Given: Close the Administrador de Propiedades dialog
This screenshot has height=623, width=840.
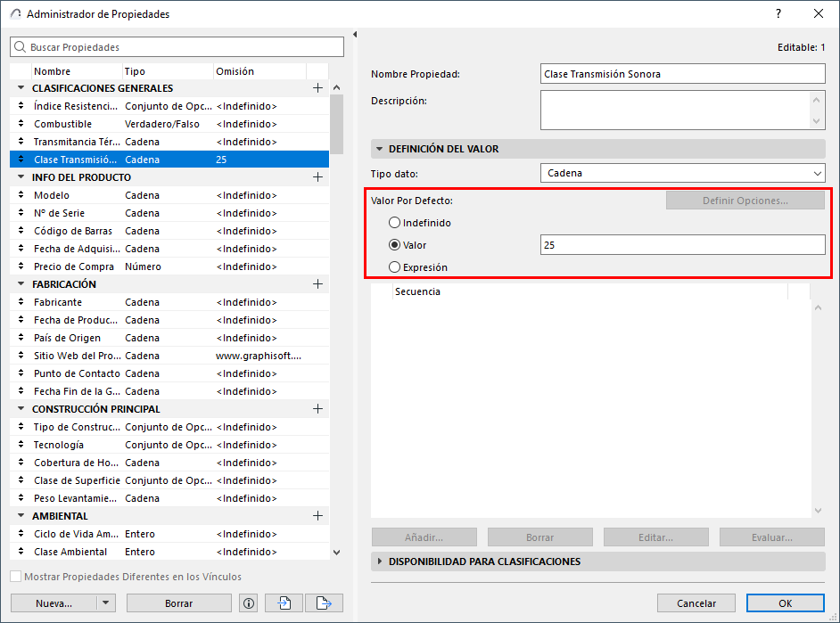Looking at the screenshot, I should coord(819,14).
